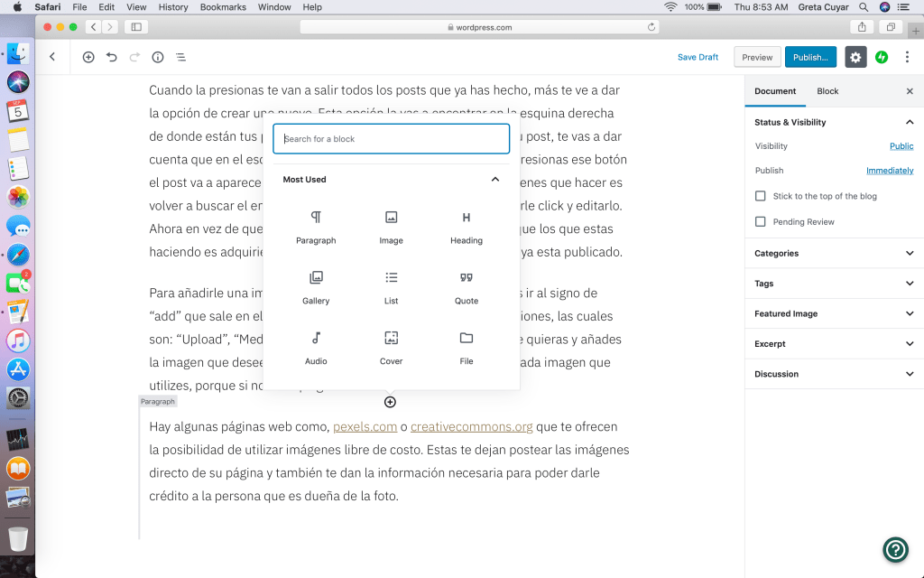Open the settings gear in the toolbar

[x=855, y=57]
